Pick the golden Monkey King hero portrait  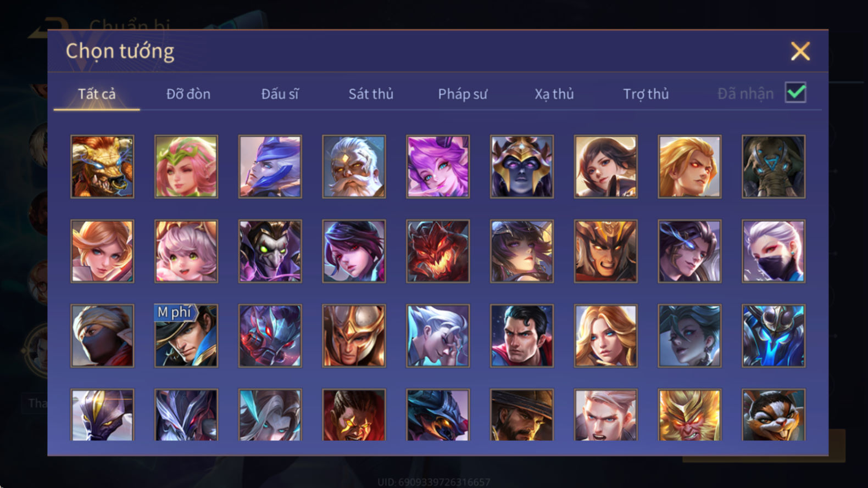tap(689, 415)
